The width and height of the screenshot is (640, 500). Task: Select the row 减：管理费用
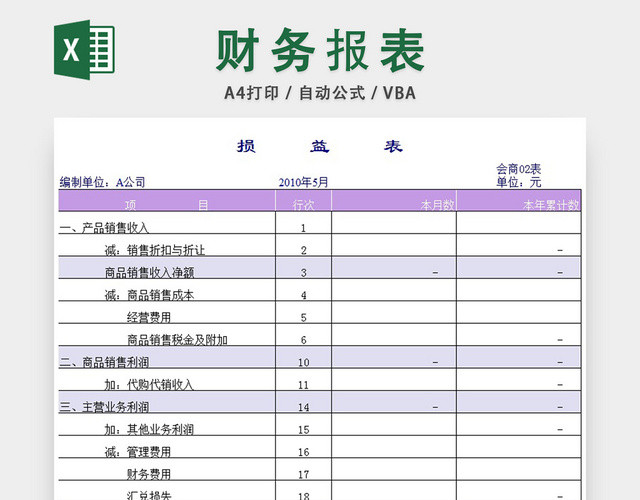pyautogui.click(x=320, y=447)
